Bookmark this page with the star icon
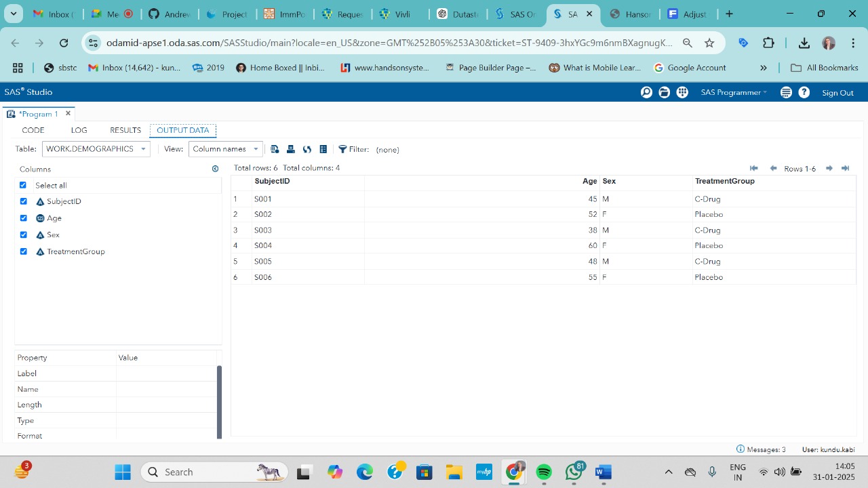The height and width of the screenshot is (488, 868). (x=709, y=43)
